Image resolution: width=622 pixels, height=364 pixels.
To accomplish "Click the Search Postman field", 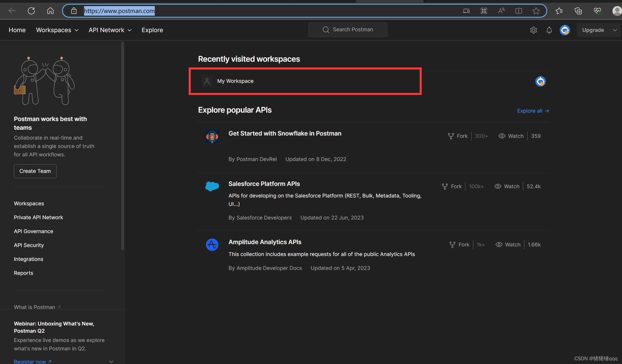I will [x=348, y=30].
